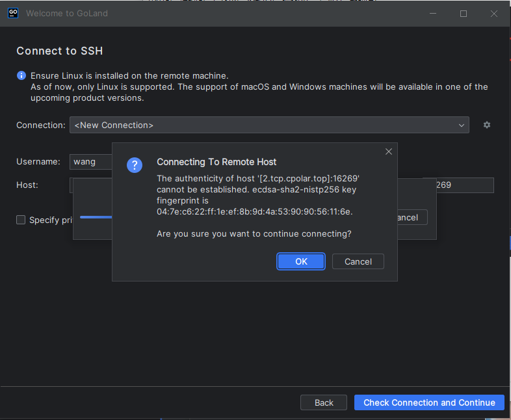The height and width of the screenshot is (420, 511).
Task: Open the New Connection combo box
Action: (x=260, y=125)
